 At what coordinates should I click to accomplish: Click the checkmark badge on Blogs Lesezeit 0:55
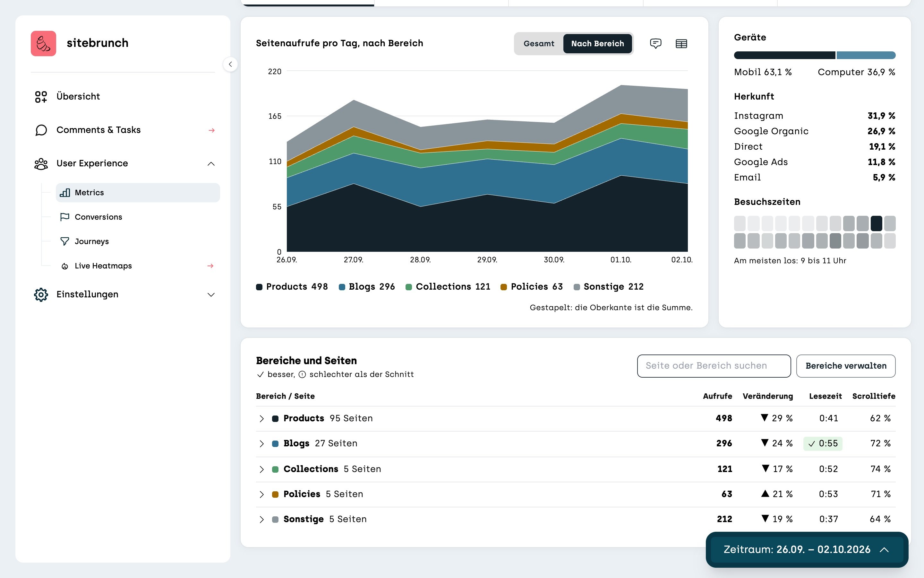pyautogui.click(x=823, y=443)
